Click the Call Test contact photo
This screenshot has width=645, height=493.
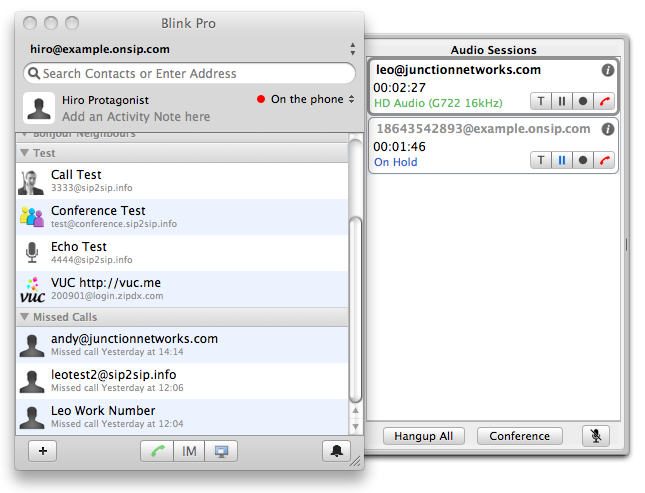point(31,182)
